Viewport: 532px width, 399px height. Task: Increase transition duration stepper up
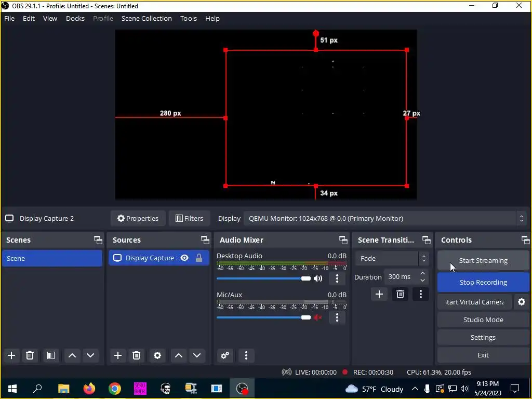422,273
